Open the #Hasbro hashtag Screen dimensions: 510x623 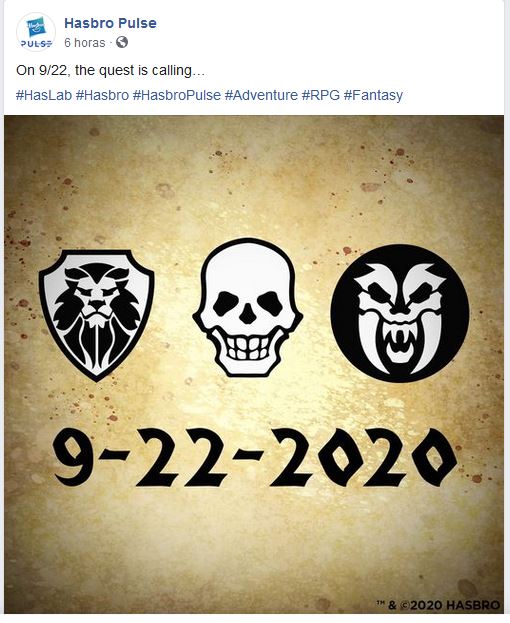pyautogui.click(x=102, y=95)
